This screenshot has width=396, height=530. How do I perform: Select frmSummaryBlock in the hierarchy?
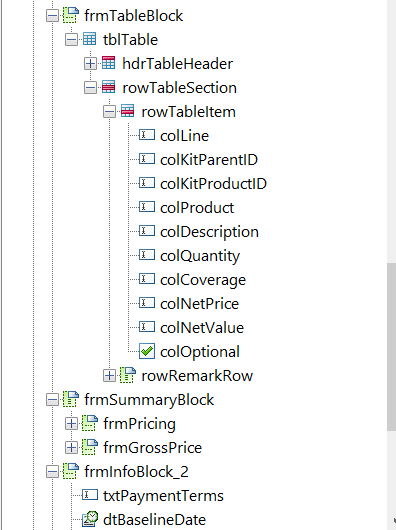[149, 400]
